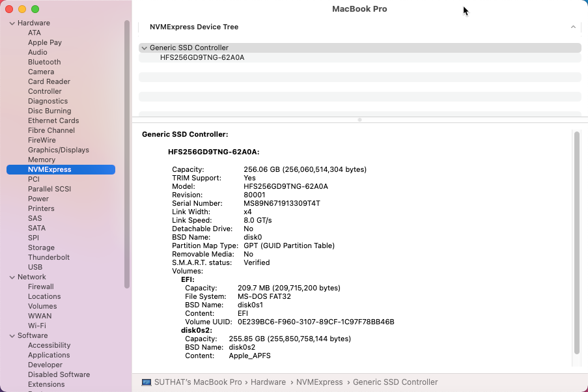
Task: Collapse the Generic SSD Controller tree row
Action: pyautogui.click(x=144, y=48)
